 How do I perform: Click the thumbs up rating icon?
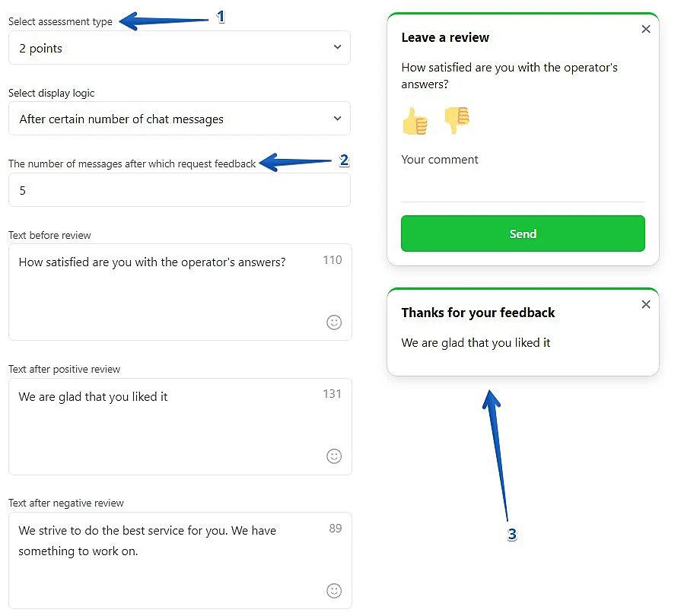tap(415, 121)
